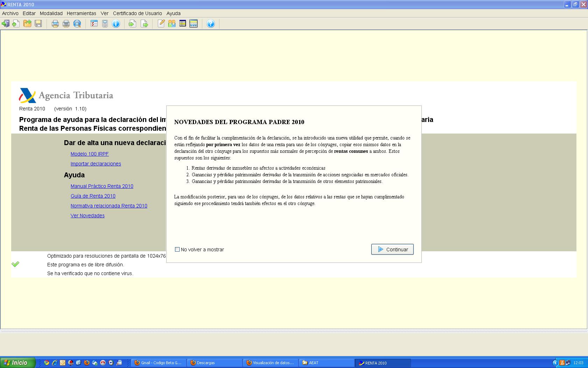Open declaration using the folder icon

27,24
